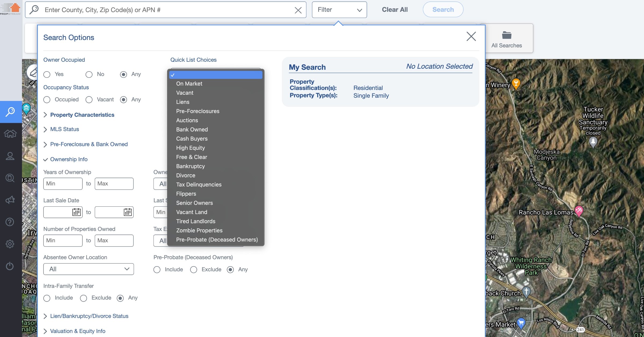The height and width of the screenshot is (337, 644).
Task: Open Help via the question mark icon
Action: 10,222
